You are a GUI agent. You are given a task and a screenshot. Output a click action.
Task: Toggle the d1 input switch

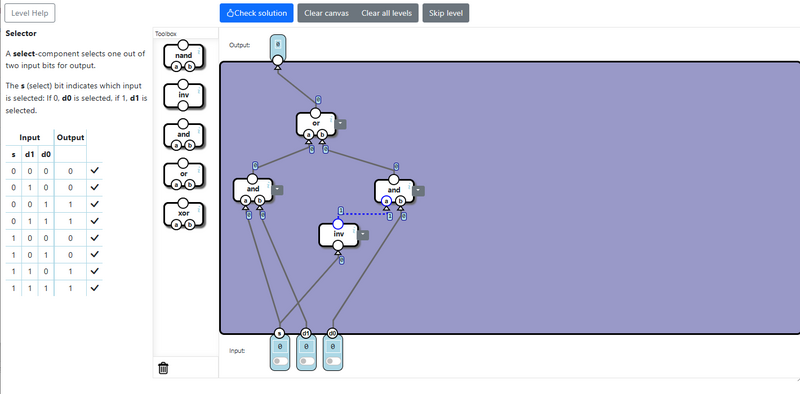pos(306,361)
